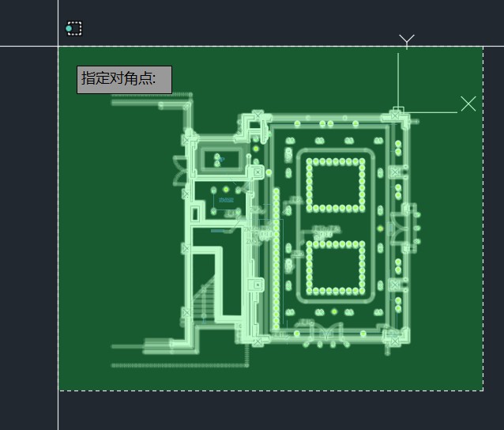Click the text label between the dotted rectangles
This screenshot has width=504, height=430.
(x=324, y=232)
